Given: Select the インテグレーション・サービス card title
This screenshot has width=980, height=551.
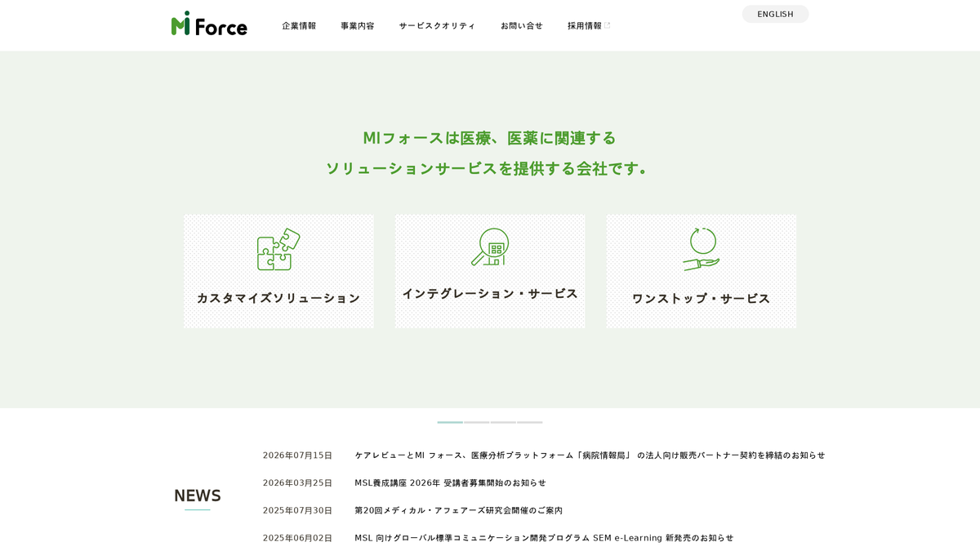Looking at the screenshot, I should pyautogui.click(x=490, y=293).
